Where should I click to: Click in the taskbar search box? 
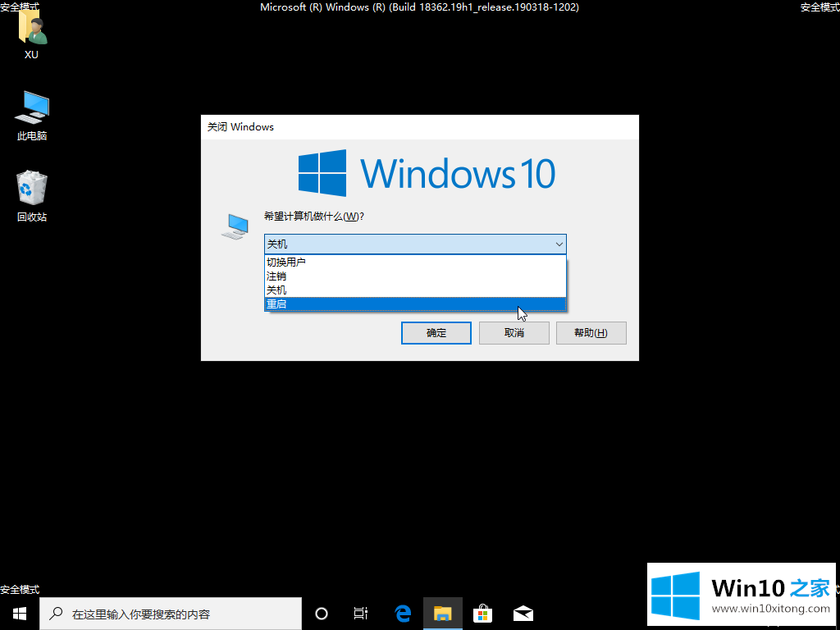(171, 614)
